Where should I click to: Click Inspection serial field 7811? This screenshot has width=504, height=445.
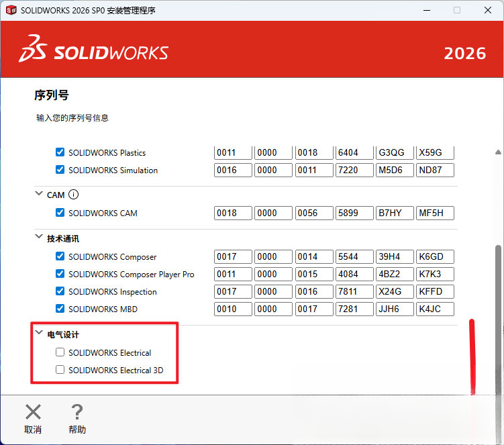point(354,291)
